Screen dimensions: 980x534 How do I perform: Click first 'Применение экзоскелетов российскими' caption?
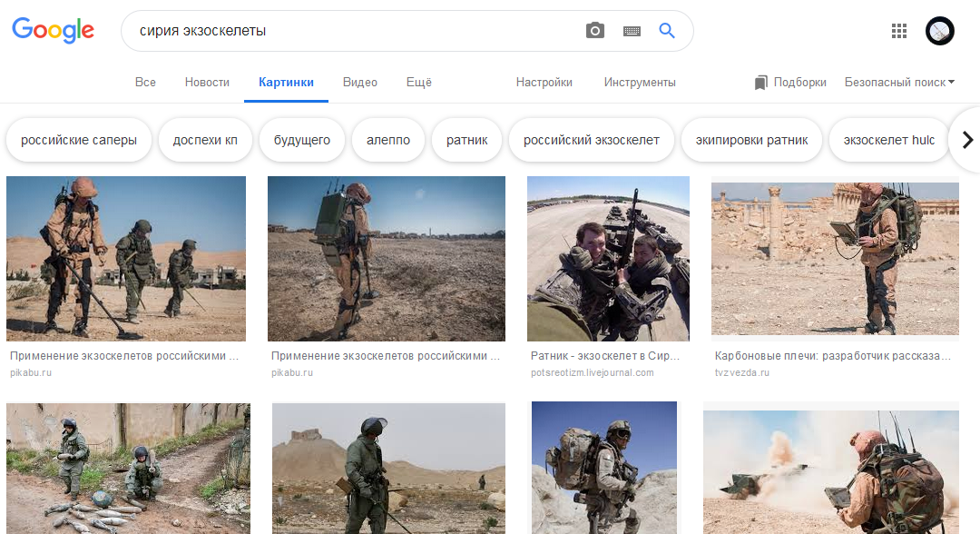[x=123, y=356]
